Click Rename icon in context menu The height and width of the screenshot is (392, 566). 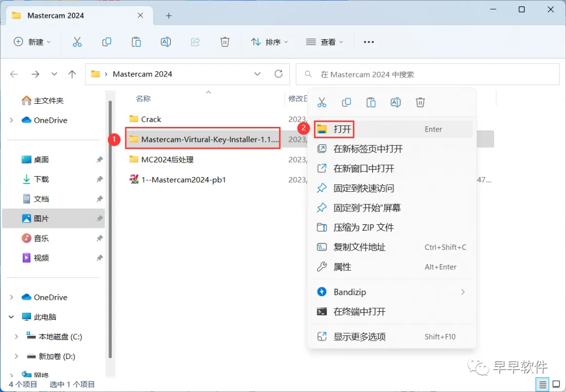click(x=396, y=103)
